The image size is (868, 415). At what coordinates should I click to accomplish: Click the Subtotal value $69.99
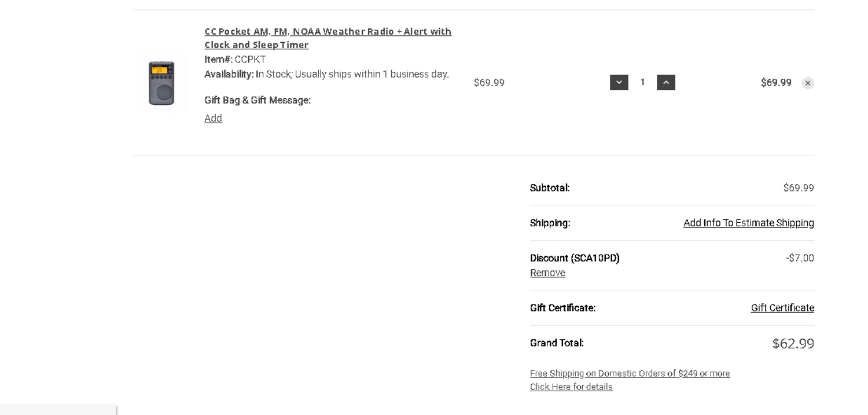click(x=799, y=188)
